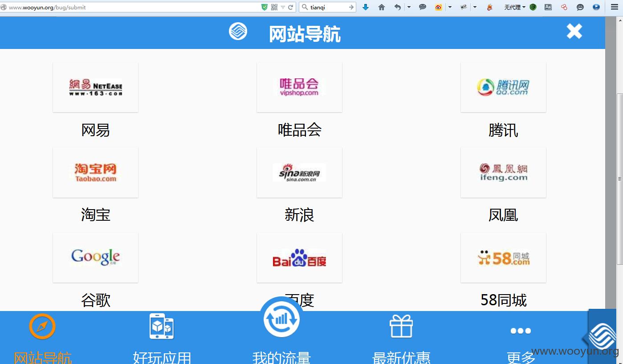Go to the Home page icon

(382, 7)
